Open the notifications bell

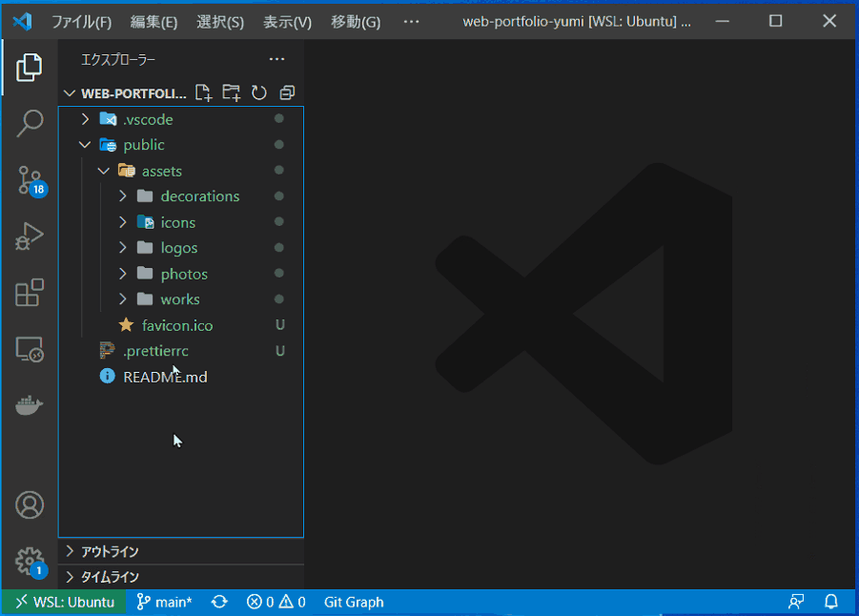point(831,602)
